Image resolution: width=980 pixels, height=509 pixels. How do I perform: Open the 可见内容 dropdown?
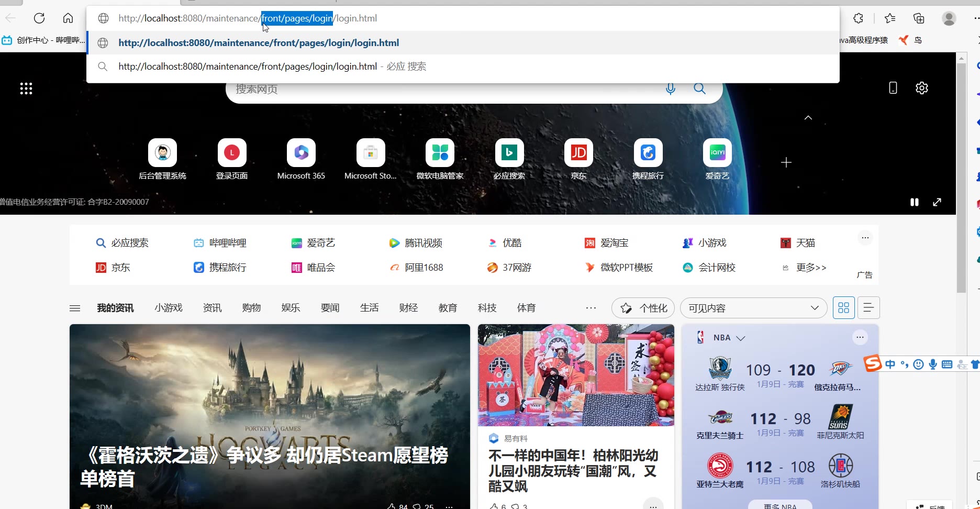tap(753, 308)
